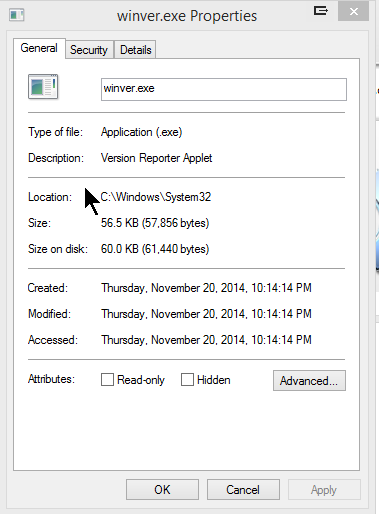The height and width of the screenshot is (514, 379).
Task: Click the 'C:\Windows\System32' location text
Action: point(156,197)
